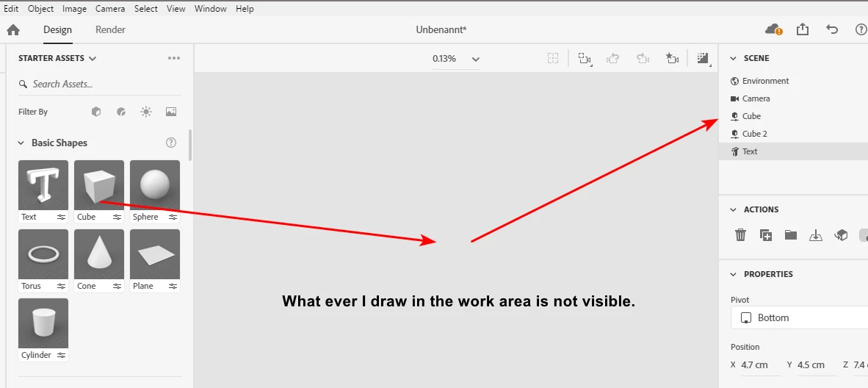
Task: Open the Help menu
Action: pos(245,9)
